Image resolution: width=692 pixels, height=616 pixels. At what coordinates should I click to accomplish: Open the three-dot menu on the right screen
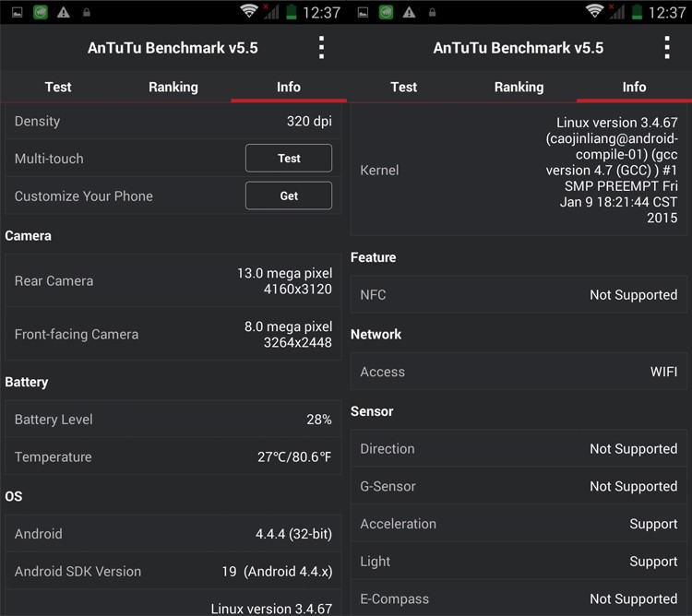coord(667,48)
